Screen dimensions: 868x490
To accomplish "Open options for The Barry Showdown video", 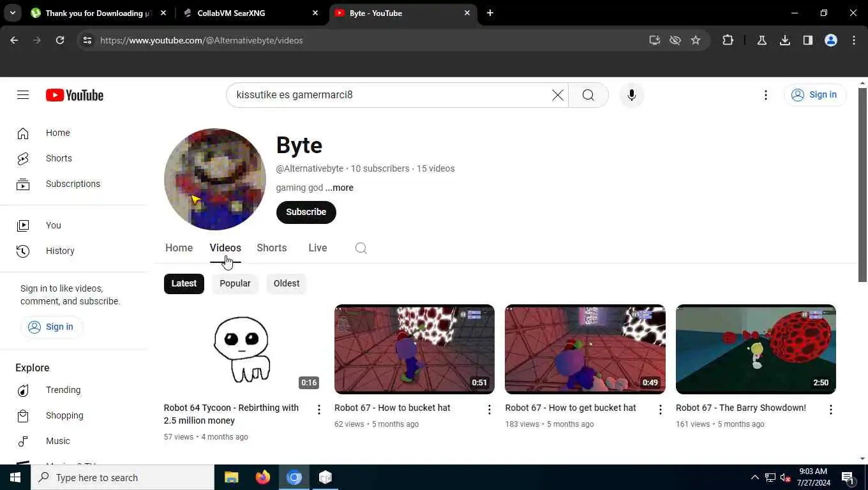I will pos(830,410).
